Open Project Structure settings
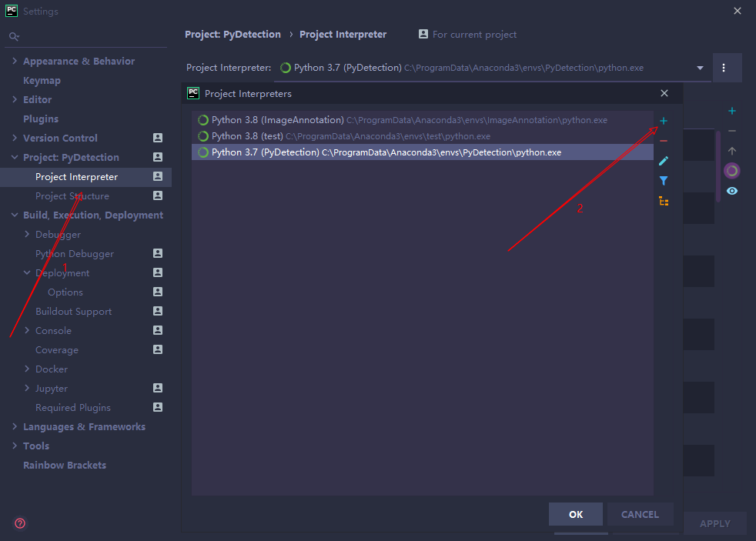Screen dimensions: 756x541 [x=72, y=196]
